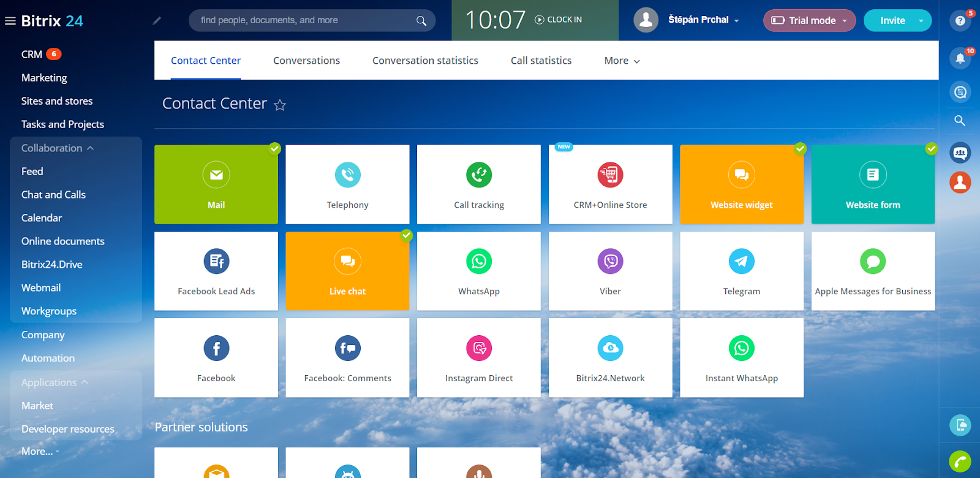The image size is (980, 478).
Task: Open the CRM+Online Store tile
Action: click(610, 184)
